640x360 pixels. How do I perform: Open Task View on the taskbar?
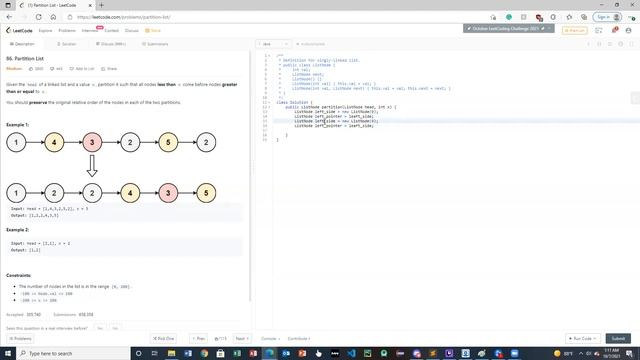click(155, 353)
